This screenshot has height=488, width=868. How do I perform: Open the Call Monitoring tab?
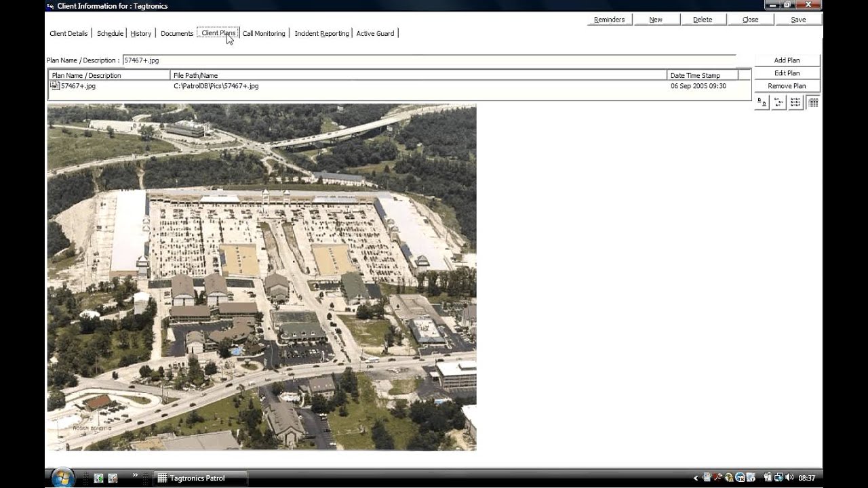264,33
